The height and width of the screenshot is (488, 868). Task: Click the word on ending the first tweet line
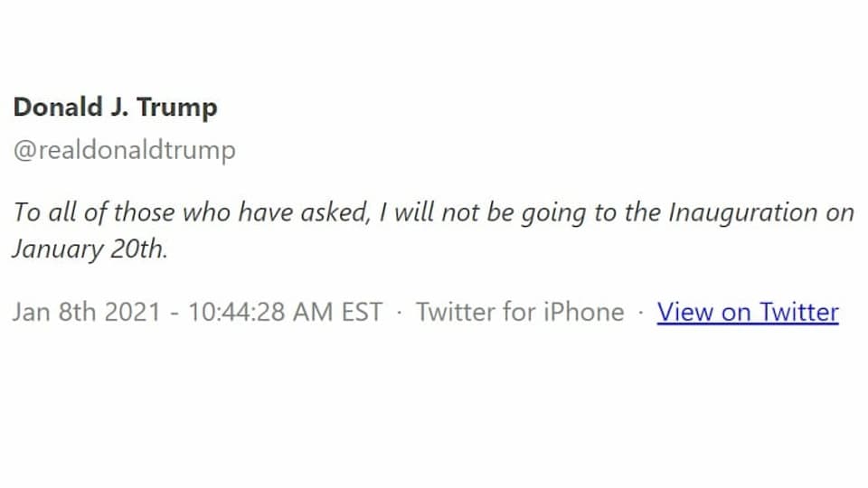click(x=840, y=213)
